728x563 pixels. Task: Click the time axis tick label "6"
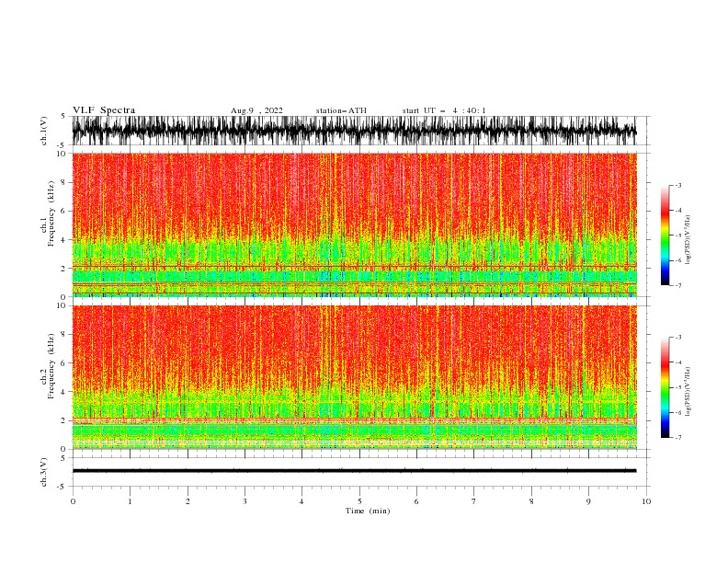click(416, 501)
